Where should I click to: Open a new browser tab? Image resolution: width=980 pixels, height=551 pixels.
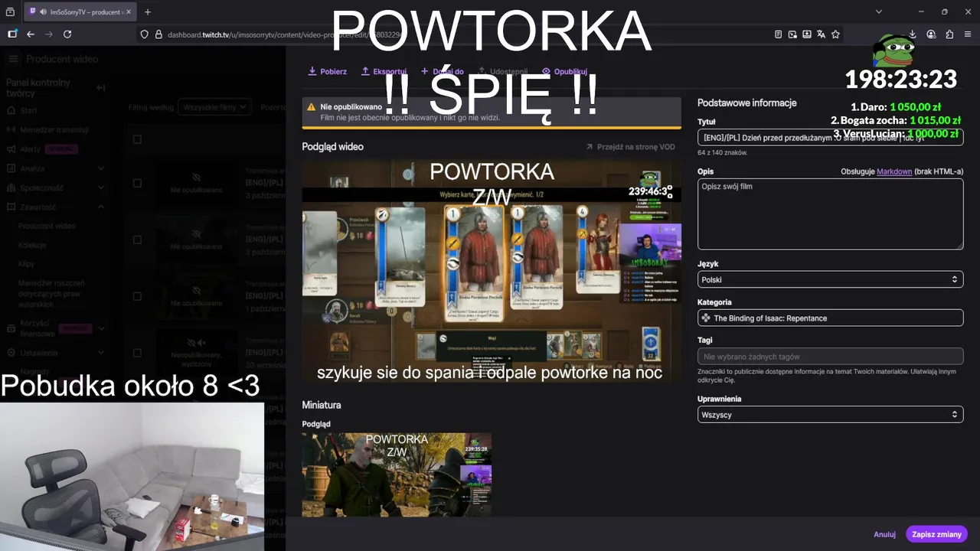[148, 12]
